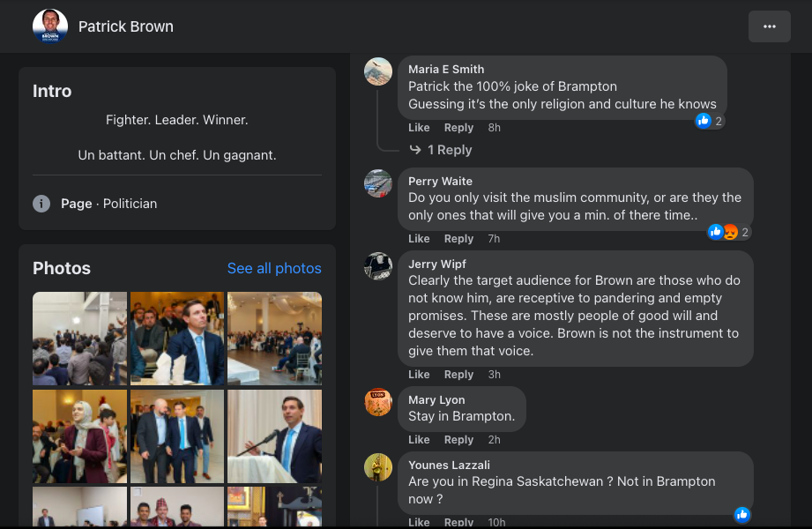Open the photo of the woman wearing a hijab
The width and height of the screenshot is (812, 529).
(x=79, y=436)
